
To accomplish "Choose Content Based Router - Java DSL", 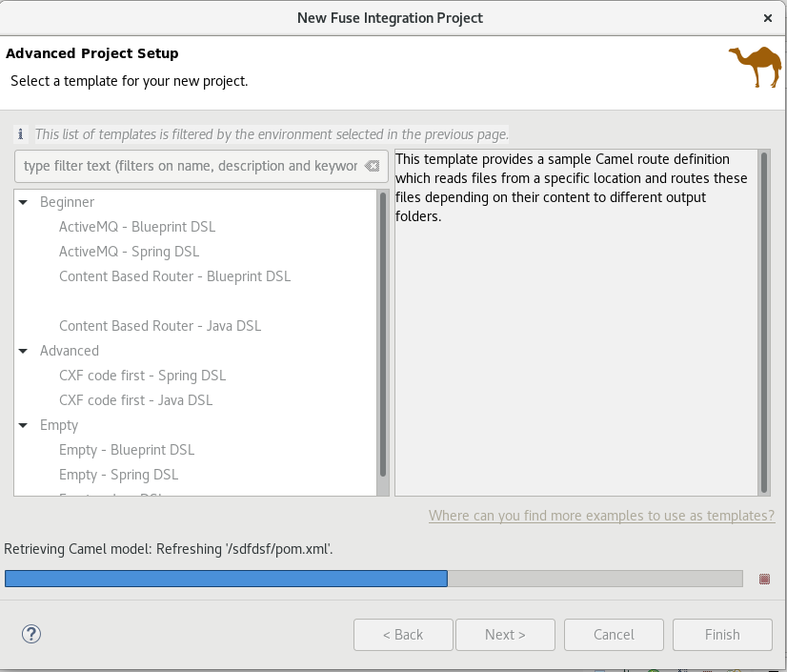I will pyautogui.click(x=159, y=326).
